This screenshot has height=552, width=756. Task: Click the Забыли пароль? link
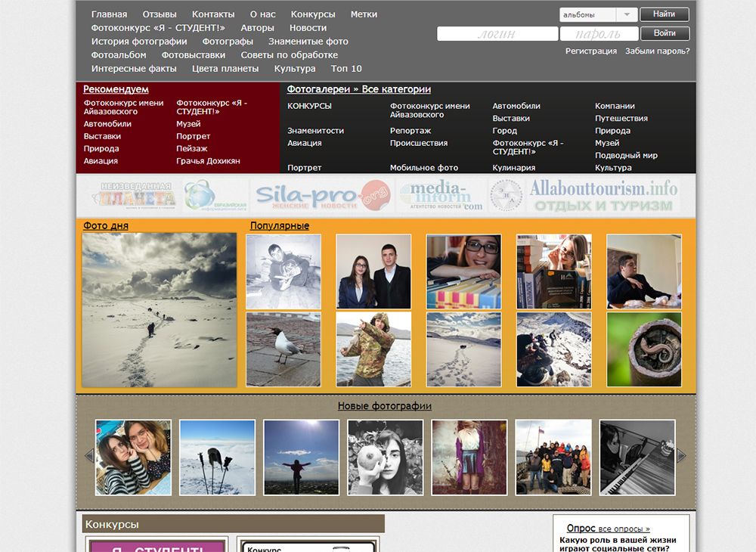point(657,51)
